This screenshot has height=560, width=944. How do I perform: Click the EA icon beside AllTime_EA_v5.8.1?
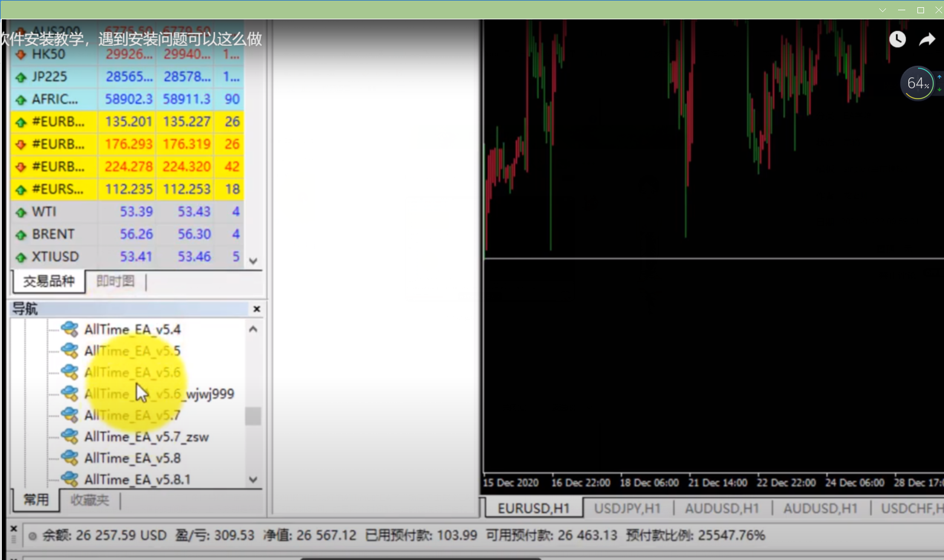(x=70, y=479)
